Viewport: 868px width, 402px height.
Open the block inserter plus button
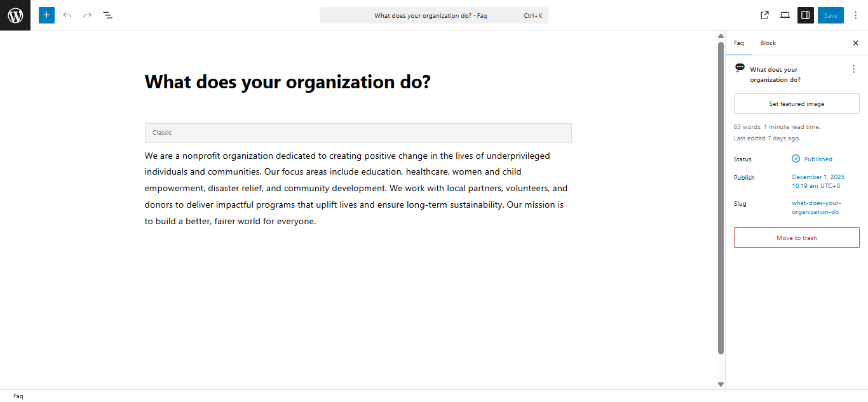click(x=46, y=15)
